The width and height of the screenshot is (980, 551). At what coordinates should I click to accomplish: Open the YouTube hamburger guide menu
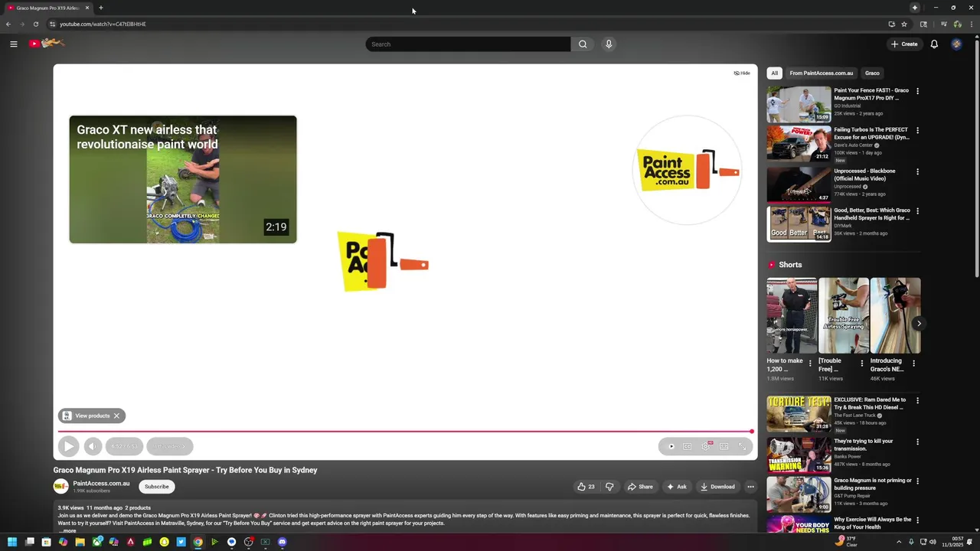(13, 44)
